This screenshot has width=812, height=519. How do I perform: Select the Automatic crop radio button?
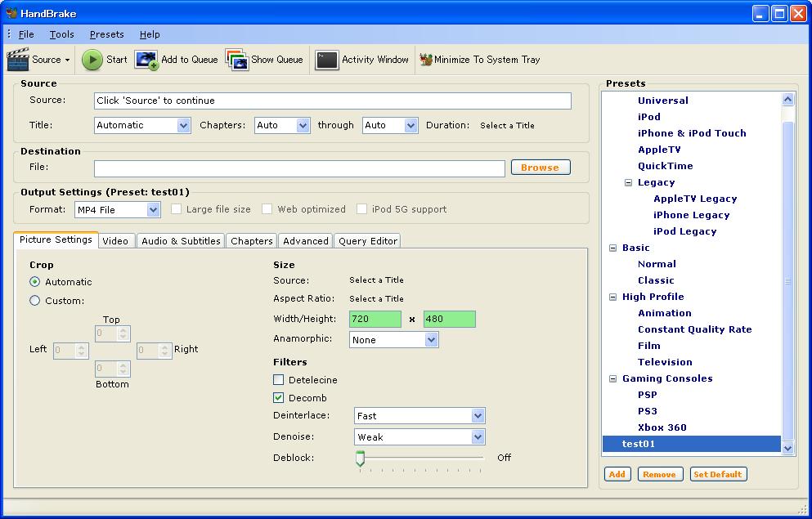(34, 282)
